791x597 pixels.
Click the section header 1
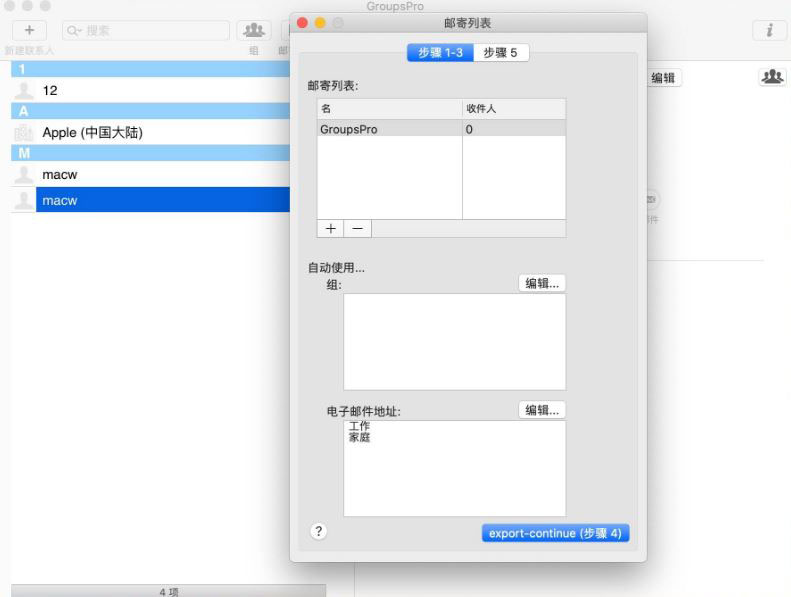150,69
